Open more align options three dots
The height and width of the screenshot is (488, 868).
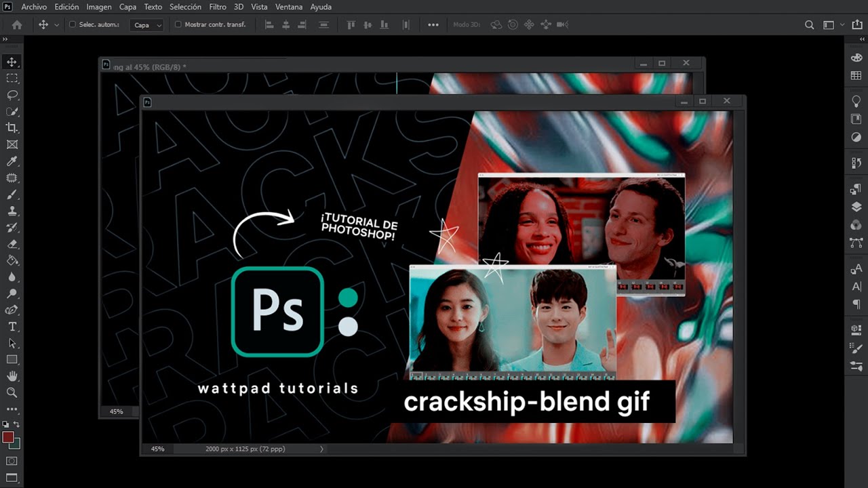click(x=433, y=24)
